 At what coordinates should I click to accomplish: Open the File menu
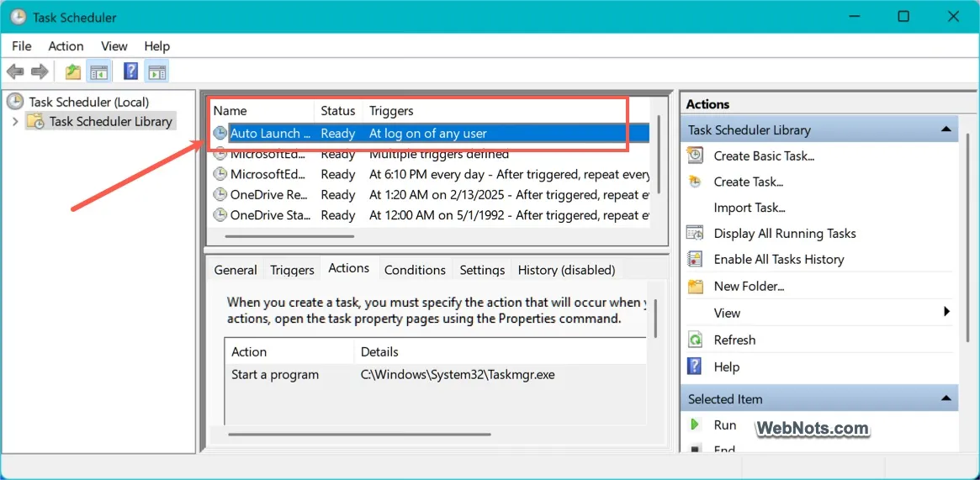pyautogui.click(x=21, y=46)
